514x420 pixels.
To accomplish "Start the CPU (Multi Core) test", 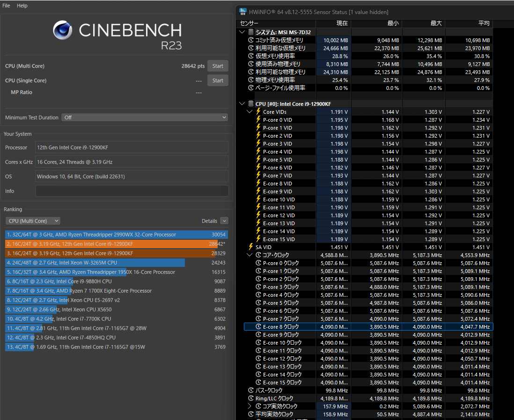I will [218, 66].
